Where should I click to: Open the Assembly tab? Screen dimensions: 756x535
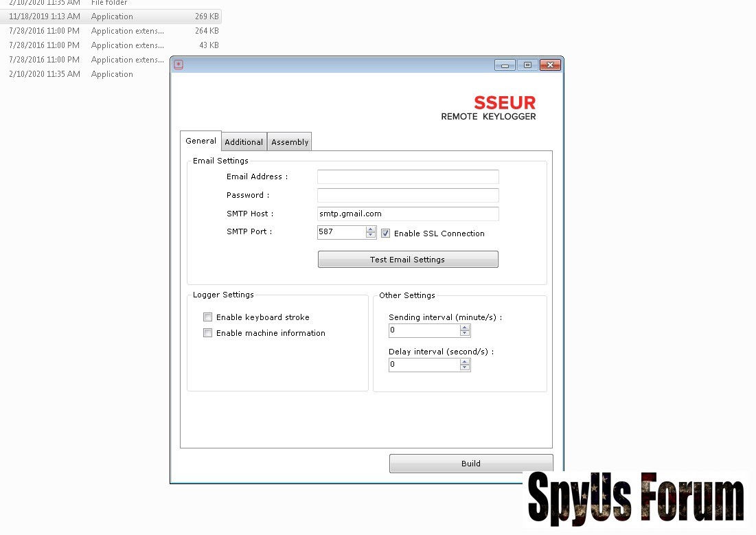tap(290, 142)
